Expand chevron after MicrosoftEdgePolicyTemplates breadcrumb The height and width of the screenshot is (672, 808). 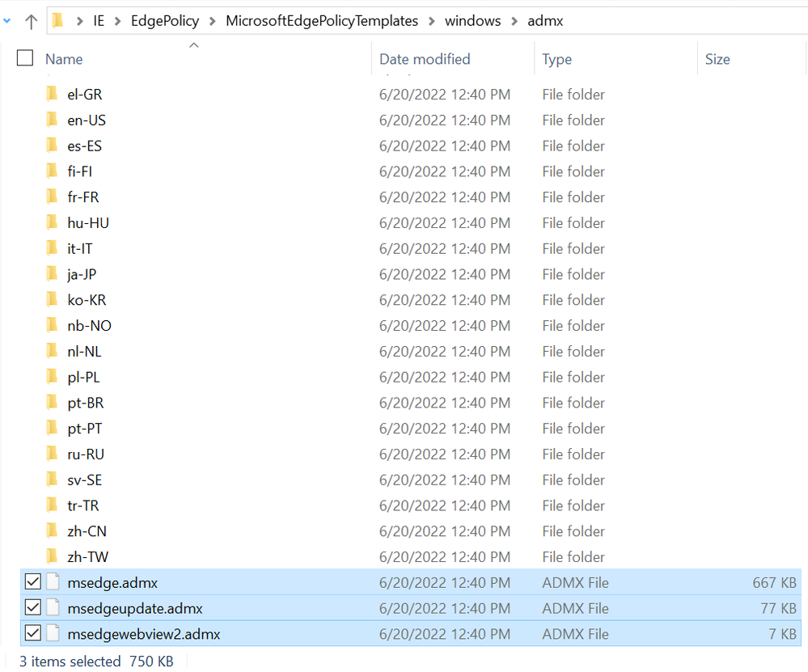coord(432,21)
